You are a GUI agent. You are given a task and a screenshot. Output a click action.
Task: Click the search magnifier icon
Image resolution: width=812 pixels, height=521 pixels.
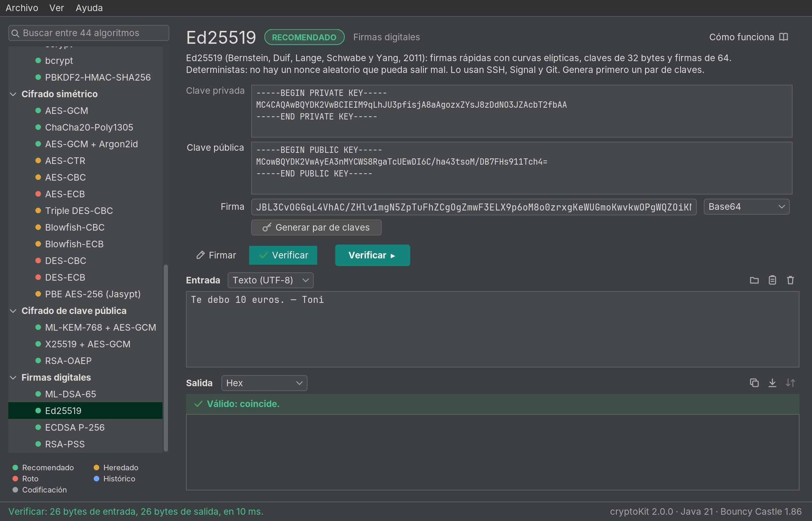(x=15, y=33)
